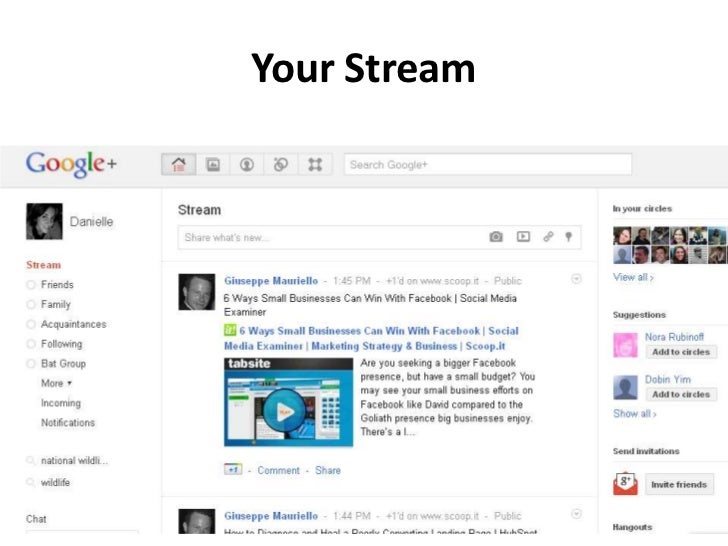This screenshot has height=546, width=728.
Task: Click the Google+ logo
Action: pos(71,164)
